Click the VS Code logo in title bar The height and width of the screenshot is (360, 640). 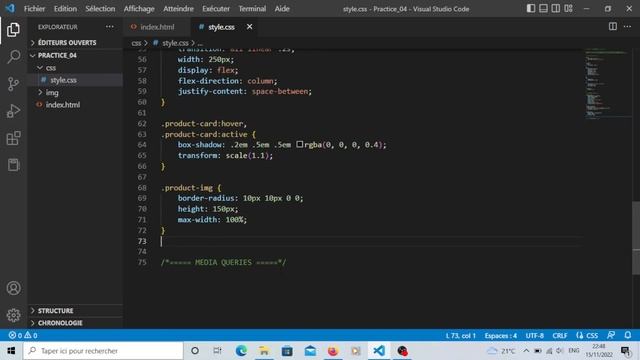coord(10,8)
